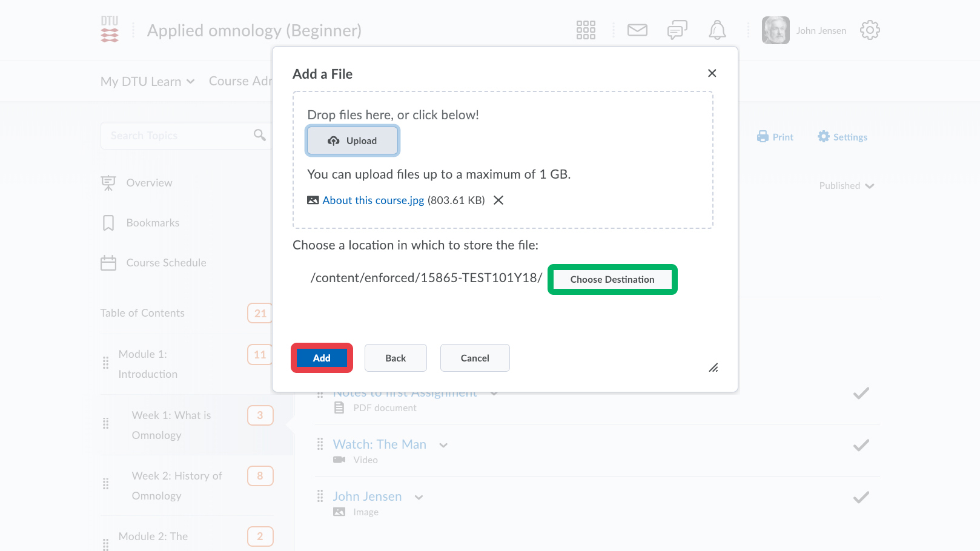This screenshot has height=551, width=980.
Task: Click the search magnifier in Search Topics
Action: click(x=260, y=135)
